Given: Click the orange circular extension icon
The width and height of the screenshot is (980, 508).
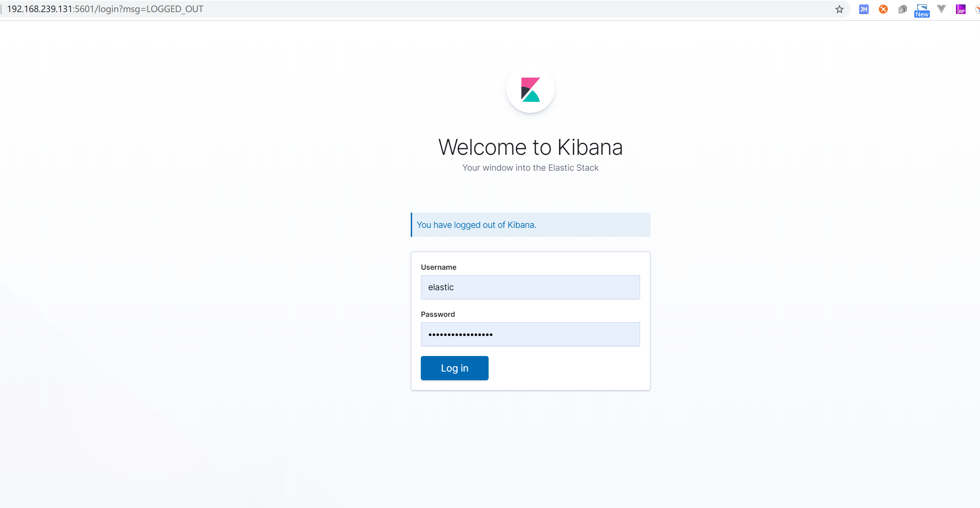Looking at the screenshot, I should 883,9.
